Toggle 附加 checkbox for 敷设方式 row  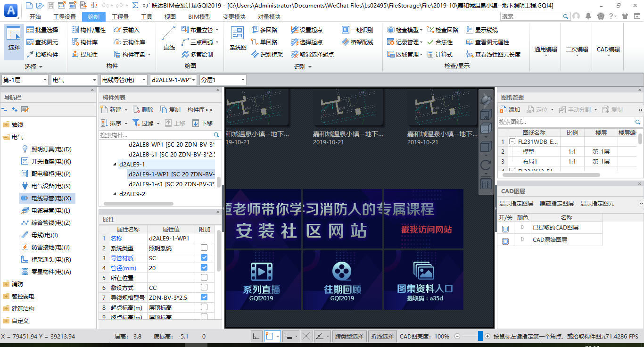(204, 287)
